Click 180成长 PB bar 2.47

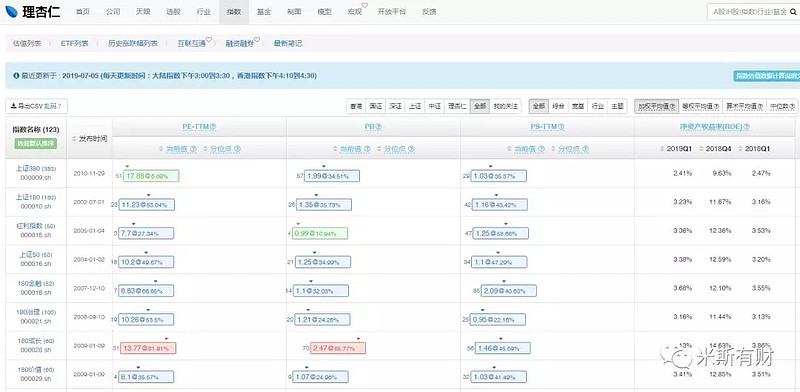click(x=338, y=348)
